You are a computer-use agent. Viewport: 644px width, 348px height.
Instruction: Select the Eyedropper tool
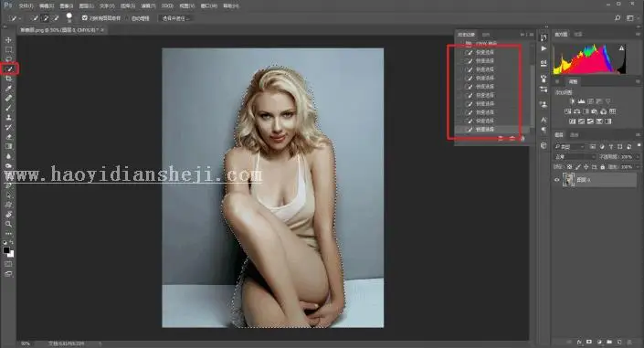[x=8, y=89]
